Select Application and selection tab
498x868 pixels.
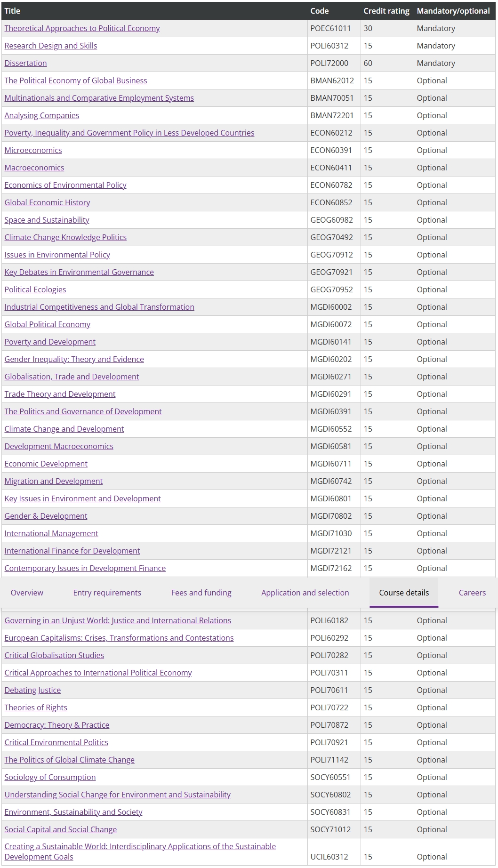(305, 593)
